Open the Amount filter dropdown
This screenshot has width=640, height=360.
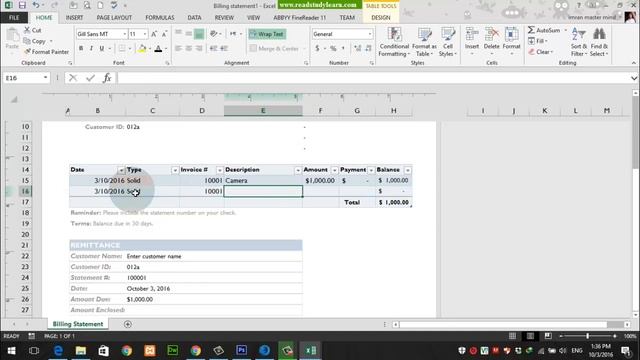[x=334, y=170]
